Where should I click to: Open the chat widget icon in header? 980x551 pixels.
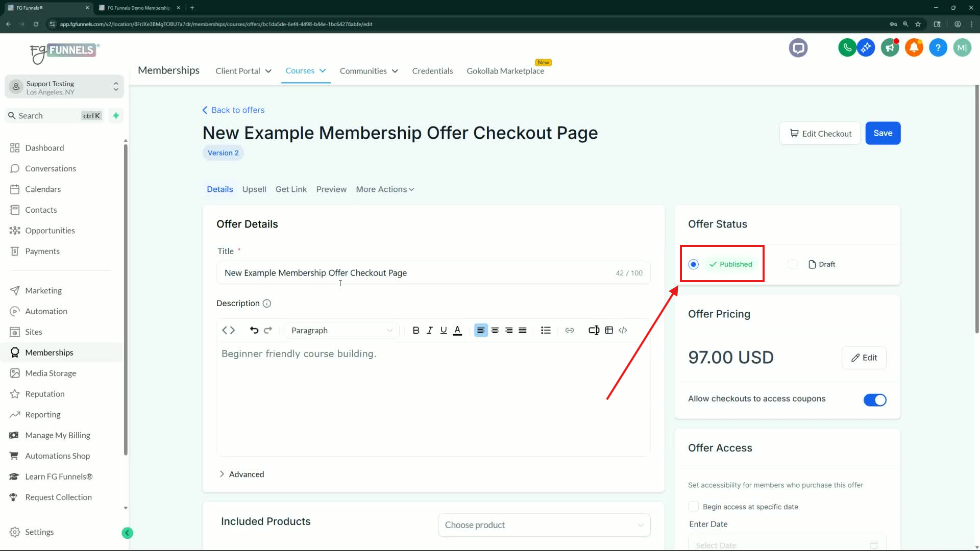click(798, 48)
